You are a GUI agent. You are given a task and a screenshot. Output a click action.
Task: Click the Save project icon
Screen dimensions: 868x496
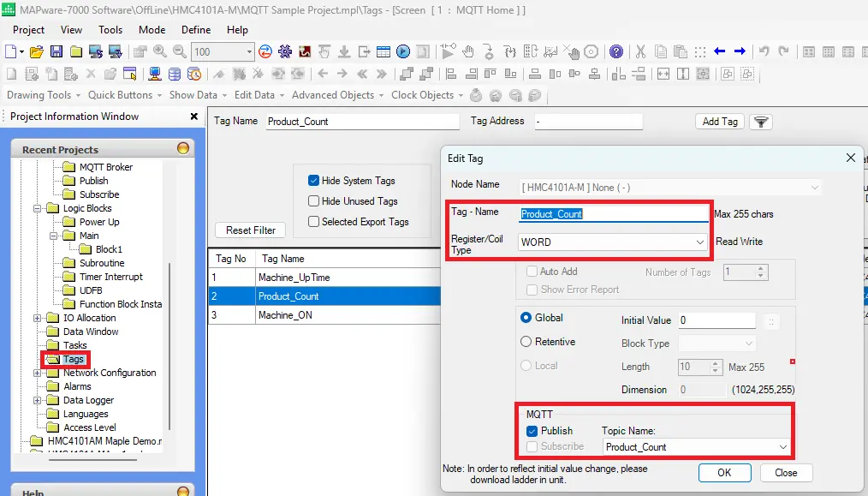tap(56, 52)
